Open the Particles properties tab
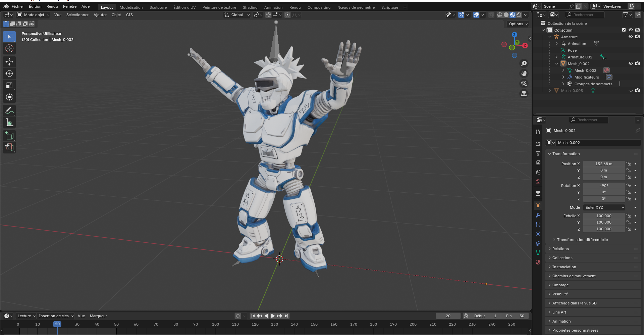Screen dimensions: 644x335 [538, 225]
